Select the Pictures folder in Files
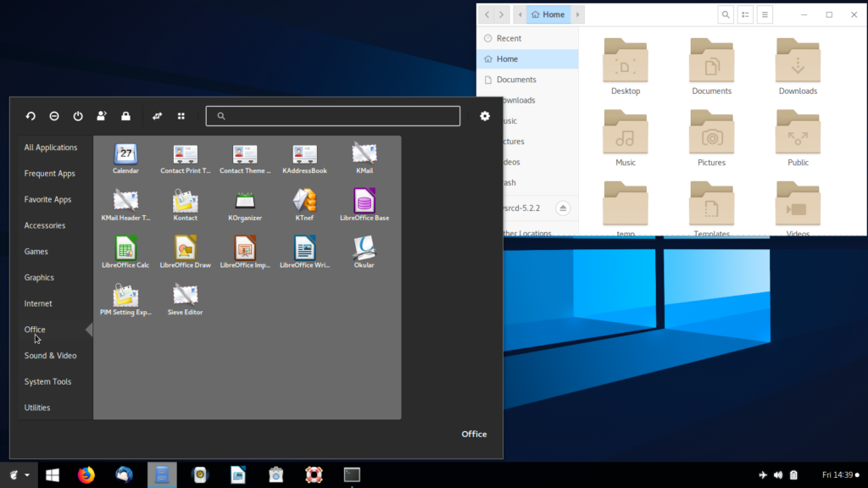 [712, 138]
